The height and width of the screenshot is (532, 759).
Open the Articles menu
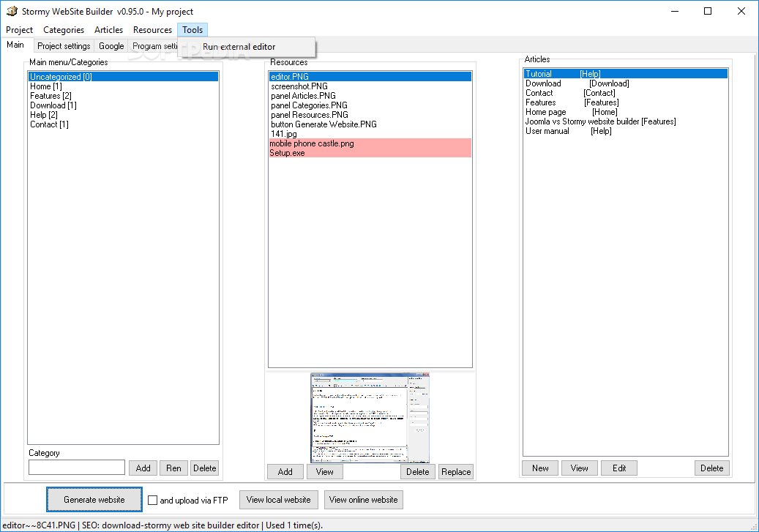(x=108, y=30)
